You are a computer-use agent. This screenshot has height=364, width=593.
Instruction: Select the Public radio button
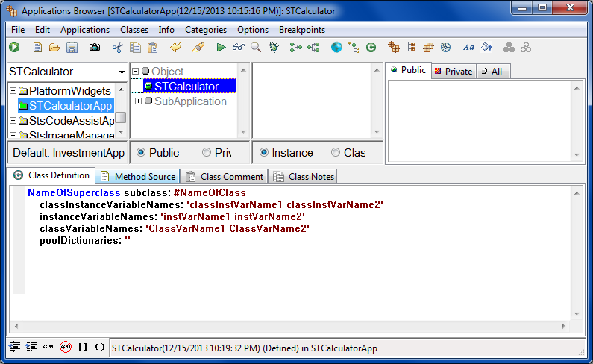(141, 152)
